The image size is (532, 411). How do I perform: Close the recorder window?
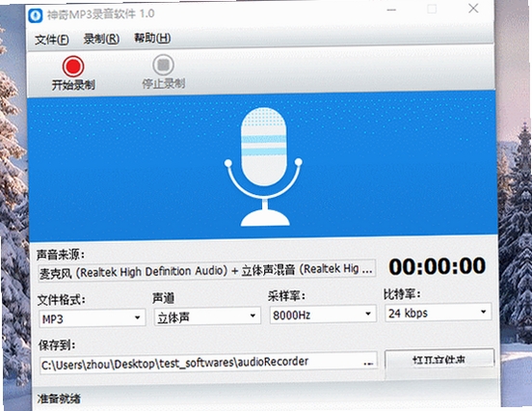click(473, 9)
